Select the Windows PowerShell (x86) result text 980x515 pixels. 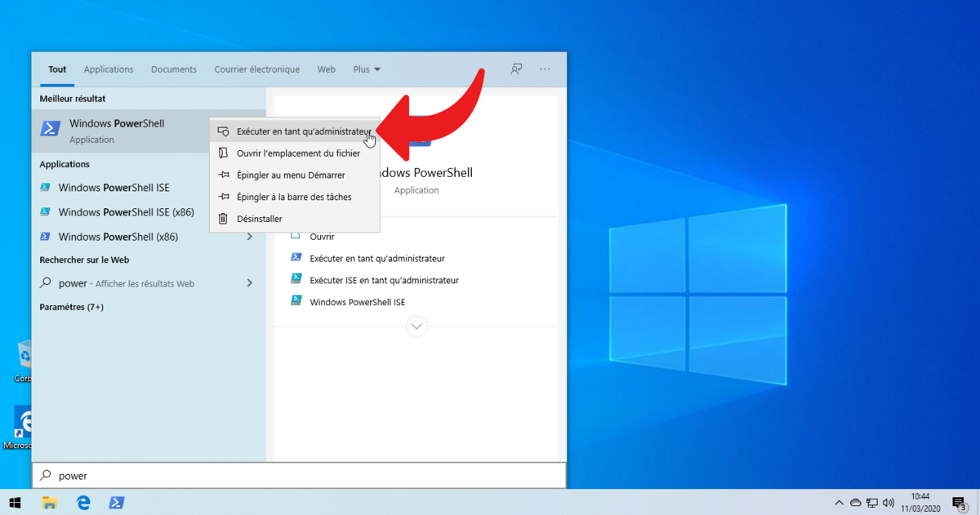[118, 237]
